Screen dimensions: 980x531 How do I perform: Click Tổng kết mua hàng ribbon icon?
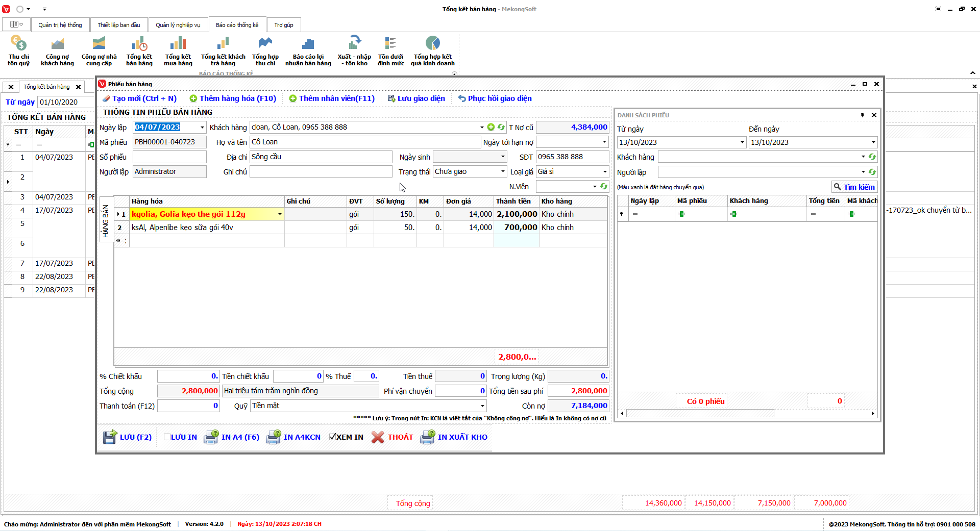(178, 50)
